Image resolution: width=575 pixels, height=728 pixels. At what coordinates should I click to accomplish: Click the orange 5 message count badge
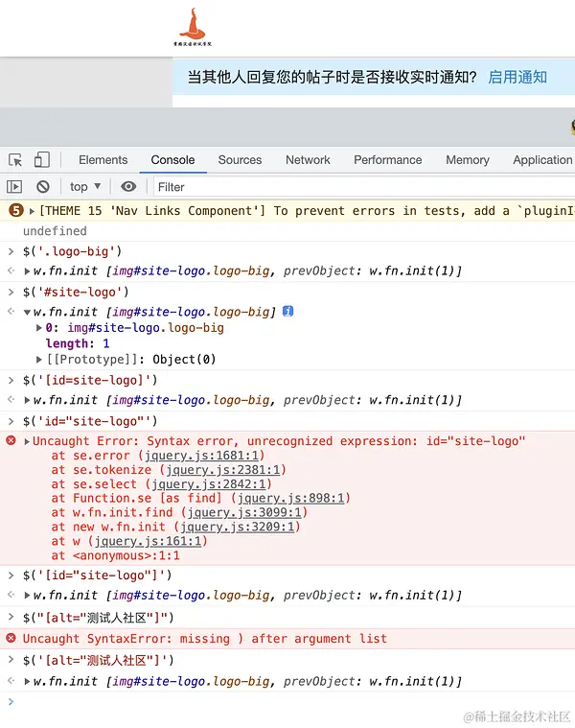(x=15, y=211)
